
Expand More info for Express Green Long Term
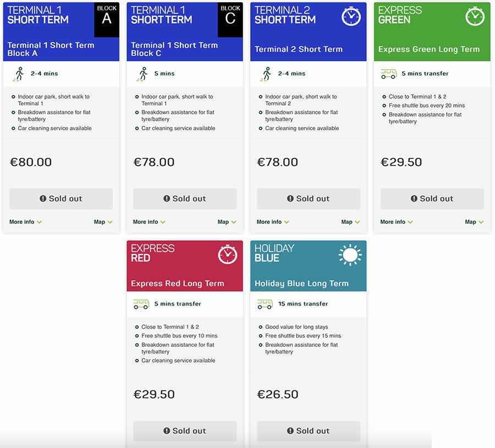pyautogui.click(x=397, y=222)
